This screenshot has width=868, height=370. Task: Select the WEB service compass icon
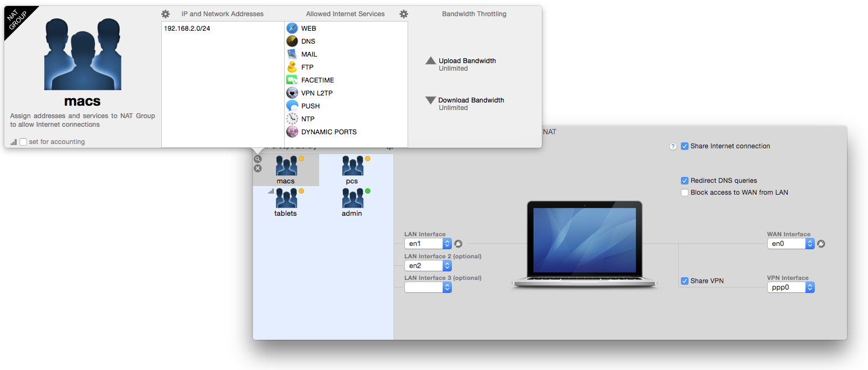point(292,28)
